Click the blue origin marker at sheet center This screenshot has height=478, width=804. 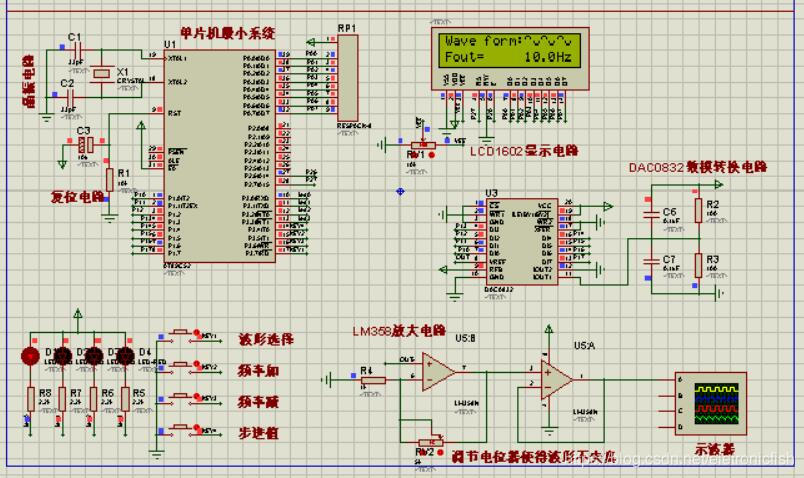coord(400,191)
